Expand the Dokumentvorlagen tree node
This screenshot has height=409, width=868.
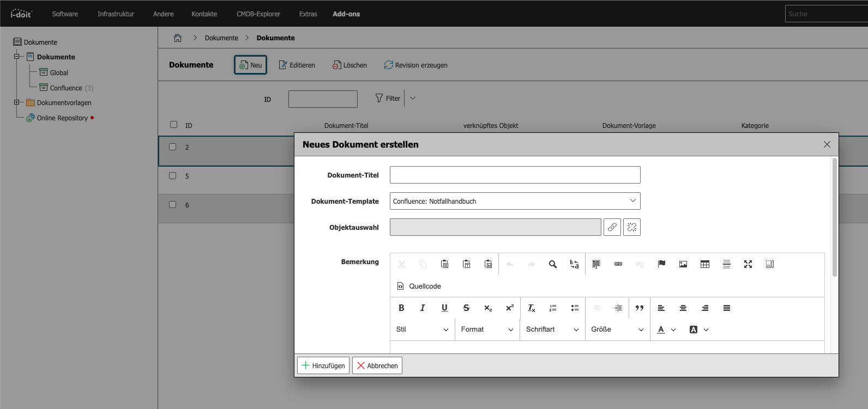click(16, 102)
